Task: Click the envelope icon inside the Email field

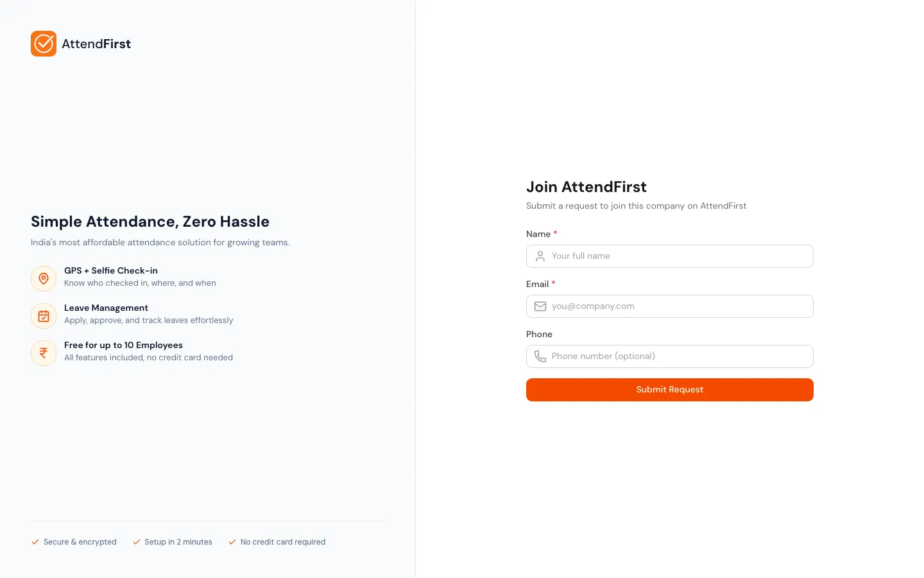Action: tap(540, 306)
